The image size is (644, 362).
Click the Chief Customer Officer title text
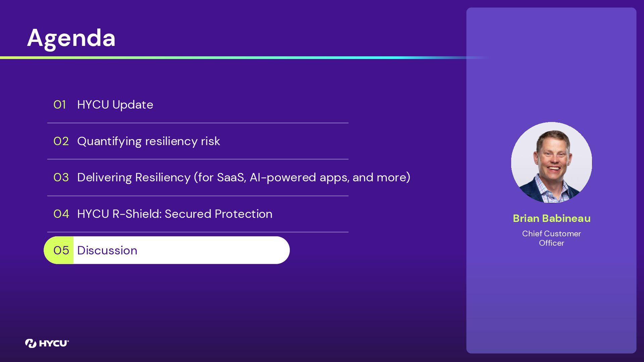(x=551, y=238)
